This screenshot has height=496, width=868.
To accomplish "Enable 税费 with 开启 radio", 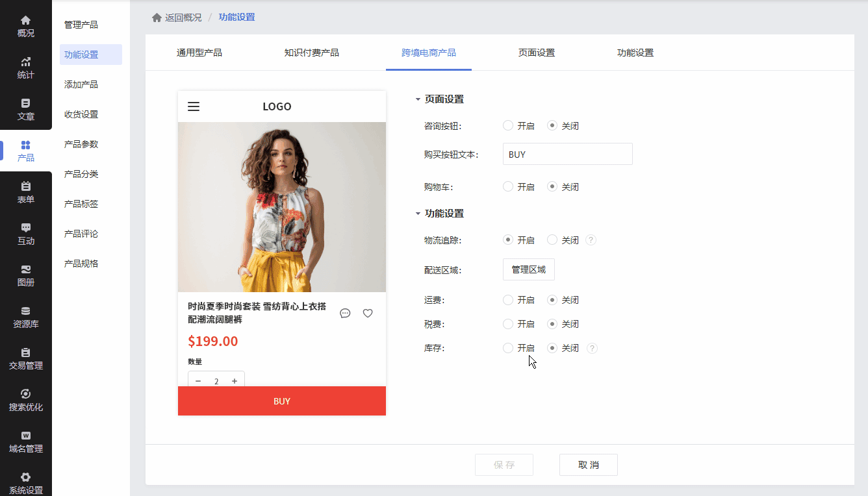I will pos(508,324).
